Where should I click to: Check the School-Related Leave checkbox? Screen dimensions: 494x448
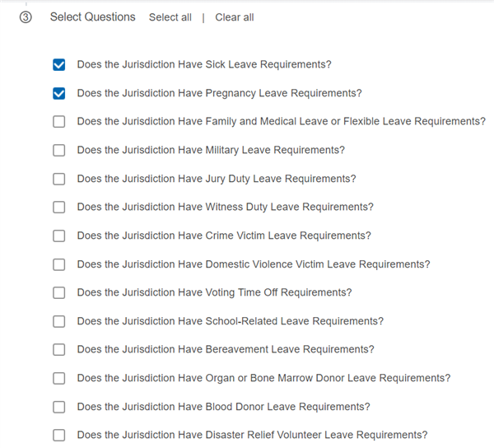pyautogui.click(x=59, y=321)
